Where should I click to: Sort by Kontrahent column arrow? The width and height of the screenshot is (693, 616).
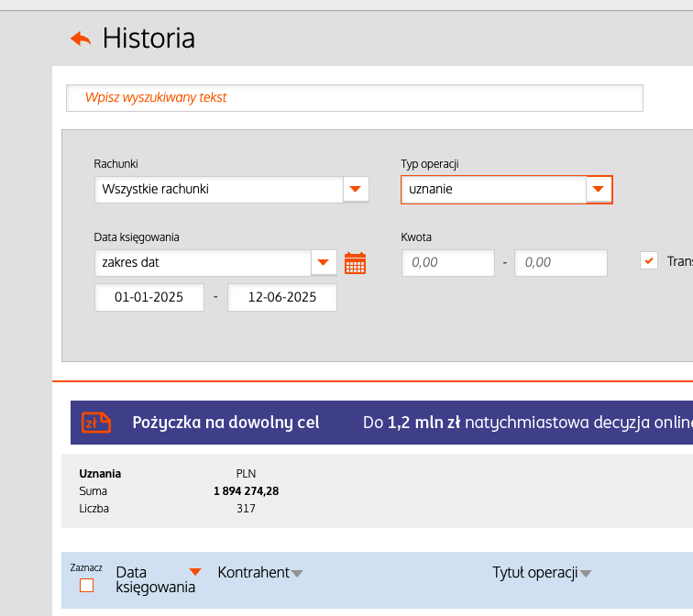(297, 574)
